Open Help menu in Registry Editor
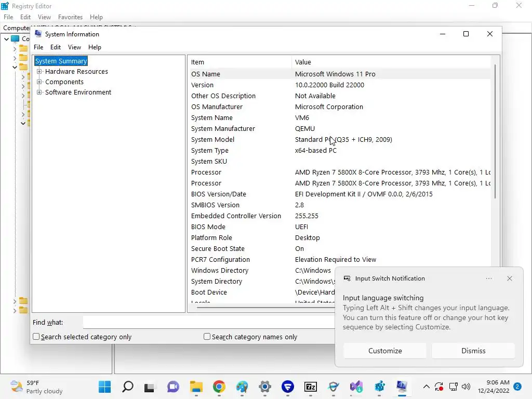Screen dimensions: 532x399 point(96,17)
